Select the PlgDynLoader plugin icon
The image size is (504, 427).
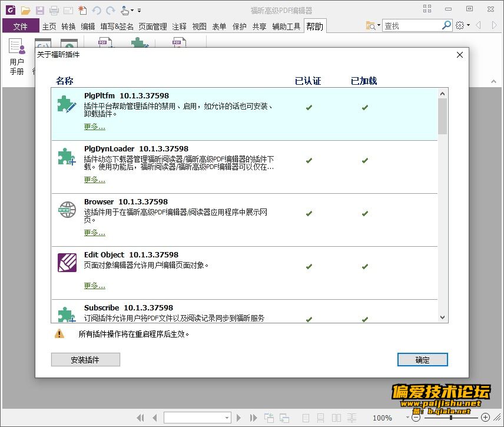point(67,157)
